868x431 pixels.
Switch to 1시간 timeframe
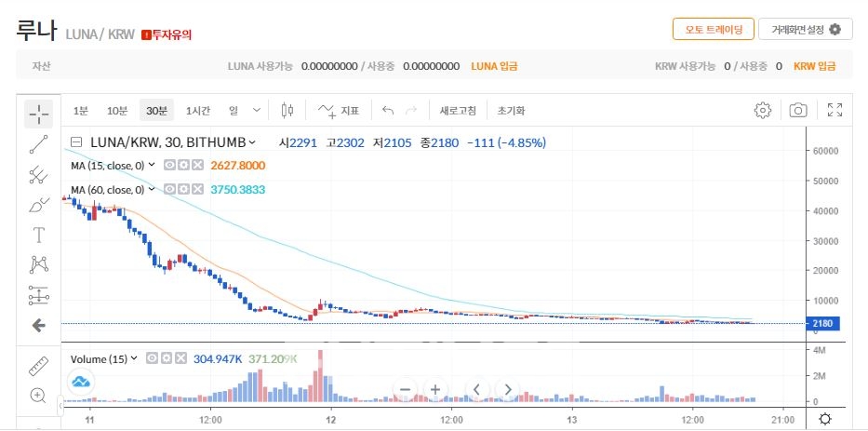click(x=198, y=111)
